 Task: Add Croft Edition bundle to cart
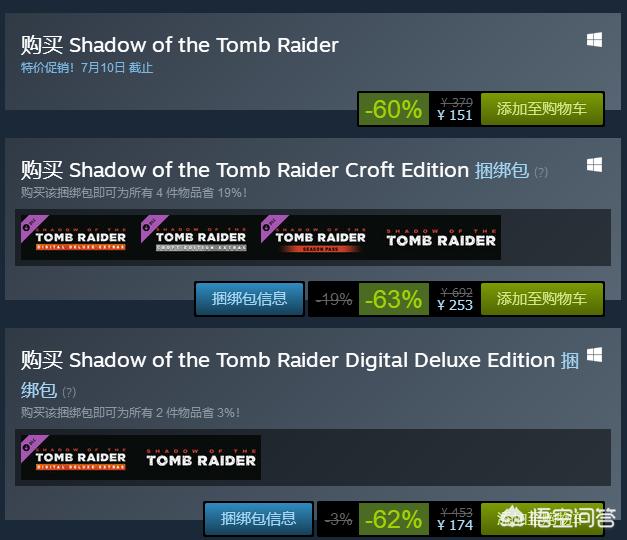click(x=542, y=298)
